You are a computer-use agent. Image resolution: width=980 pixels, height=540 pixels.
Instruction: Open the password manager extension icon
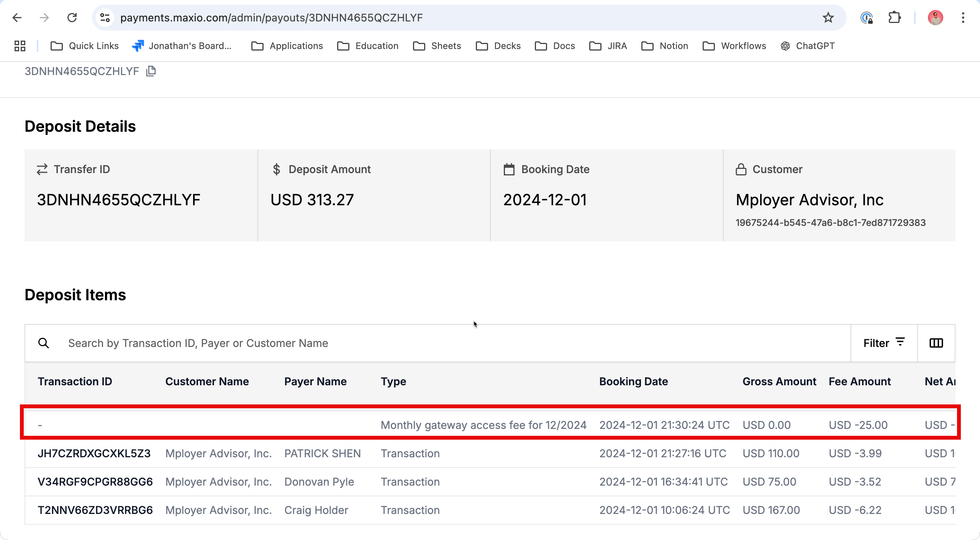pyautogui.click(x=867, y=18)
